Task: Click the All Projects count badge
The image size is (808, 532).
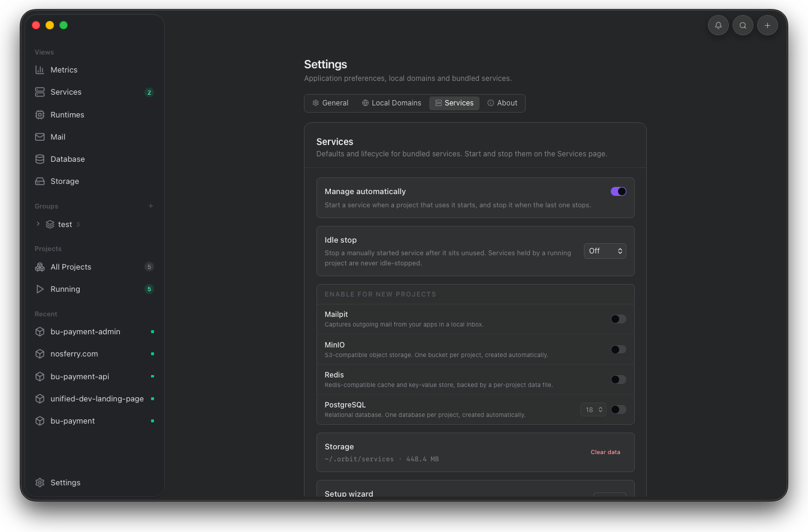Action: pos(149,267)
